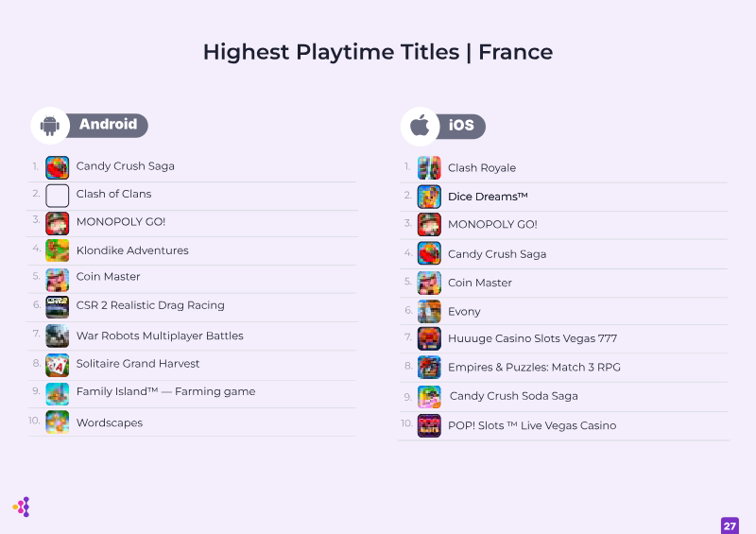The image size is (756, 534).
Task: Click the Clash of Clans title text
Action: click(113, 194)
